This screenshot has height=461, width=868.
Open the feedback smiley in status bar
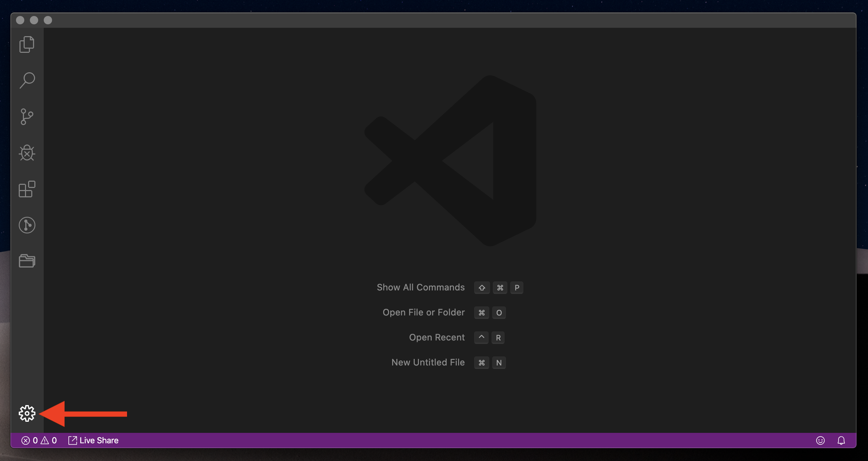coord(820,441)
